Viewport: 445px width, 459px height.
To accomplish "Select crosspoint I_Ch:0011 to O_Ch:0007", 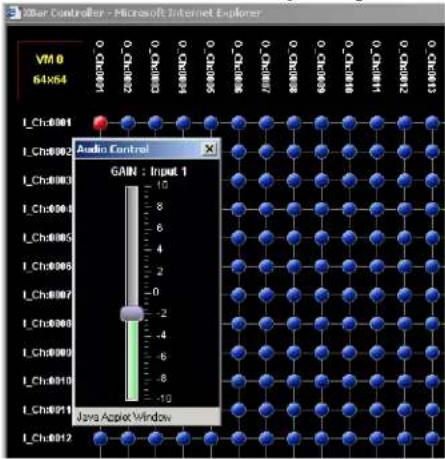I will [266, 410].
